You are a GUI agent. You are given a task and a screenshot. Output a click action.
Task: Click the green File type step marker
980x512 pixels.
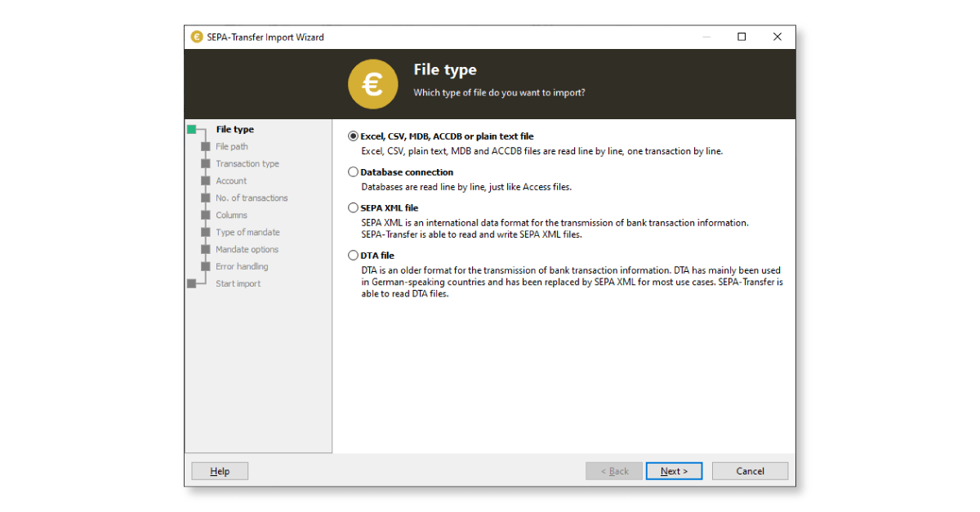point(192,130)
